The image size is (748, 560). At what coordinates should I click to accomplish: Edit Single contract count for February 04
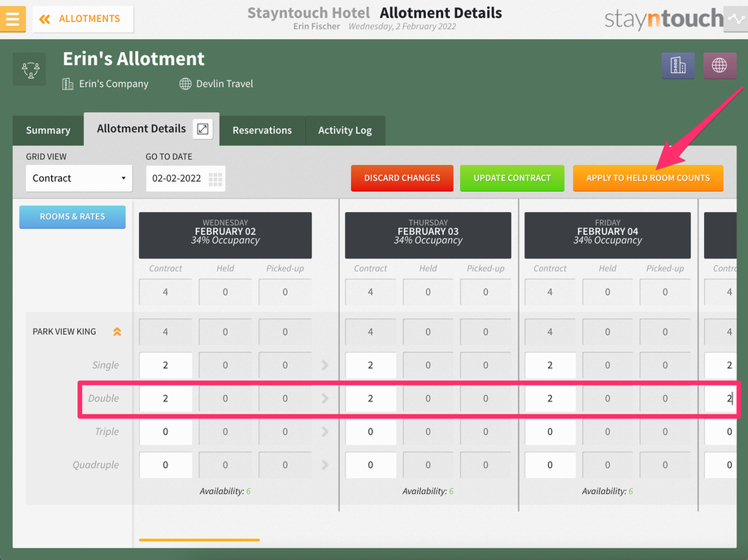[x=550, y=365]
